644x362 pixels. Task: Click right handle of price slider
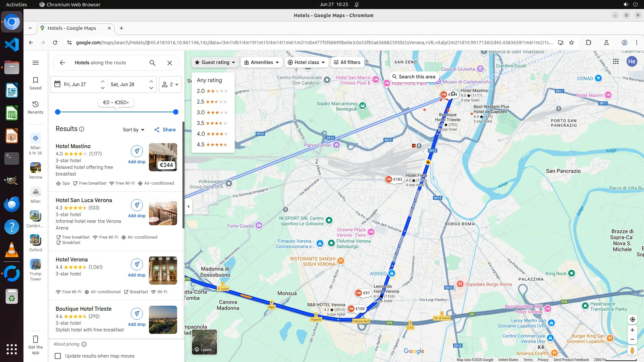point(176,112)
